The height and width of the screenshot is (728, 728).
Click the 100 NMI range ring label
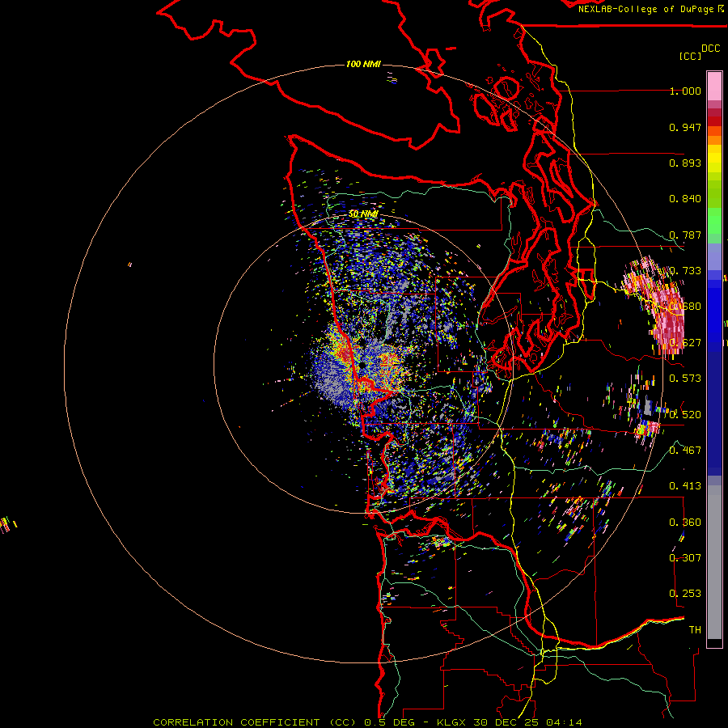tap(363, 64)
